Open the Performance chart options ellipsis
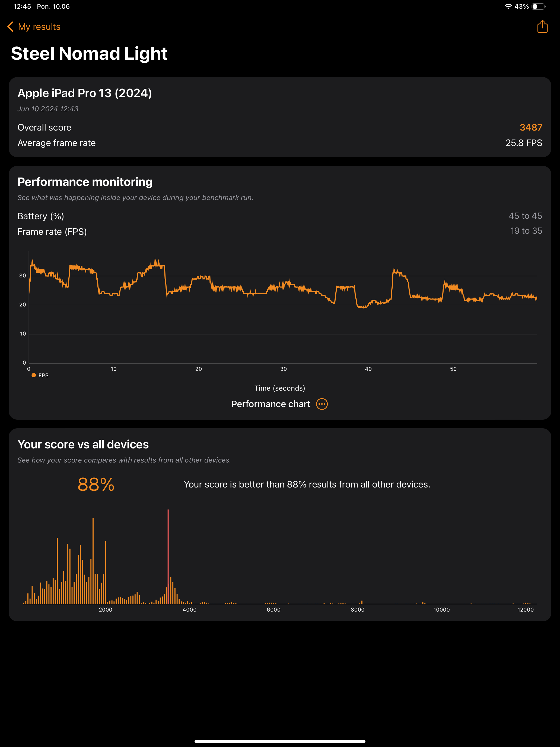Image resolution: width=560 pixels, height=747 pixels. [322, 404]
